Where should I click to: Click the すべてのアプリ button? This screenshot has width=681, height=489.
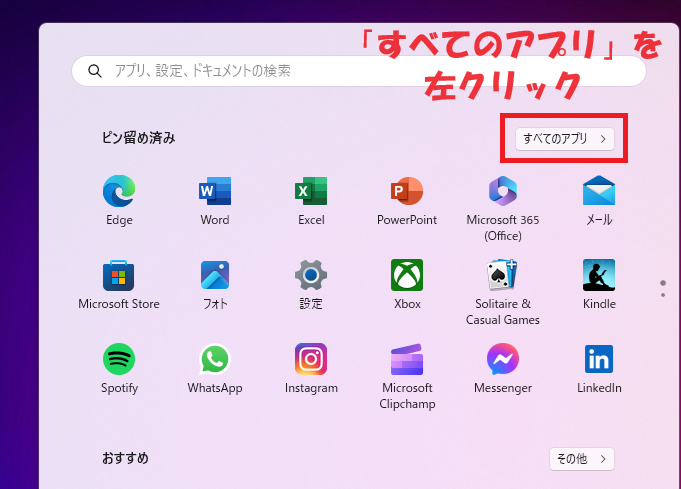(x=565, y=139)
